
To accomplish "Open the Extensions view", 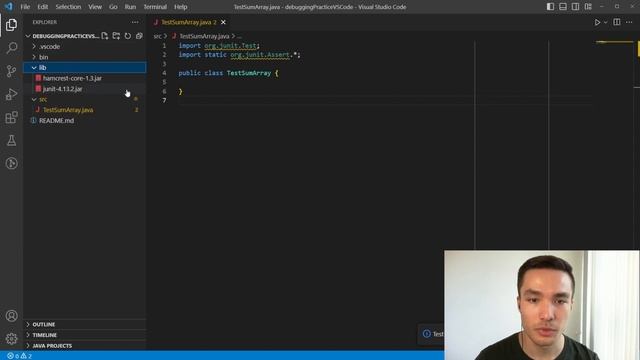I will pyautogui.click(x=11, y=118).
